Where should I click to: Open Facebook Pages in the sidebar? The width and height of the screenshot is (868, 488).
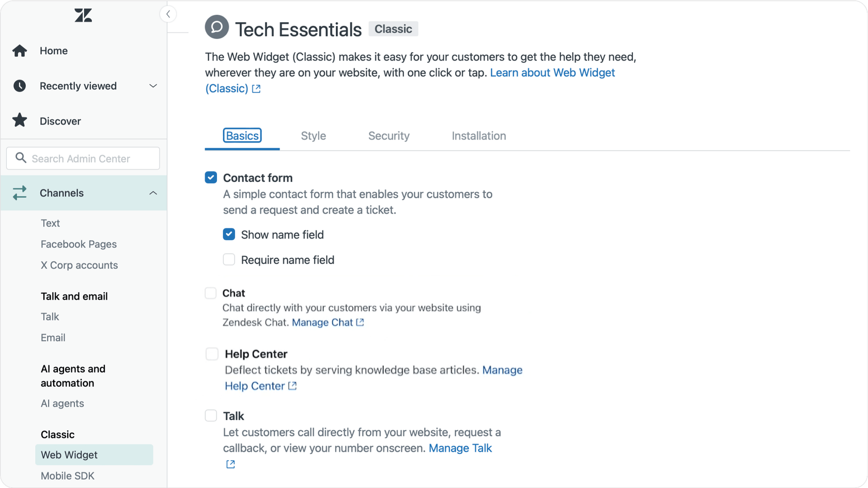[x=79, y=244]
